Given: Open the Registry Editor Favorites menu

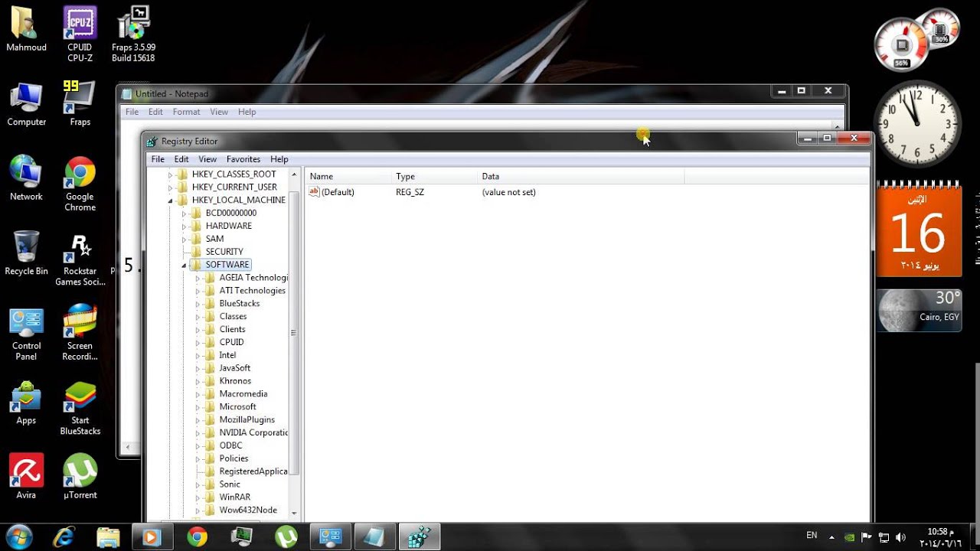Looking at the screenshot, I should [243, 159].
